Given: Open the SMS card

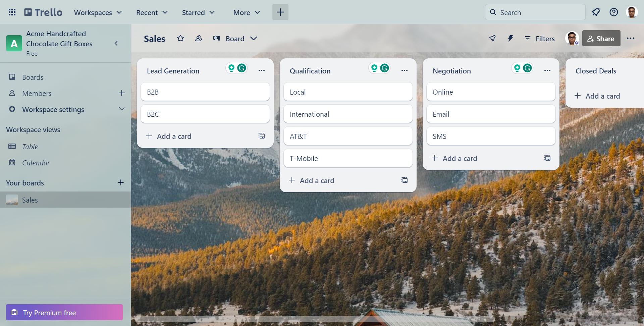Looking at the screenshot, I should (x=491, y=136).
